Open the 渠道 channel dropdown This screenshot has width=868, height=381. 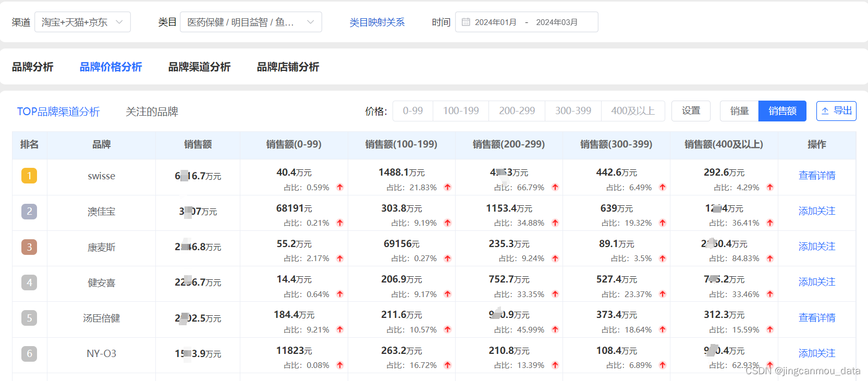tap(82, 22)
